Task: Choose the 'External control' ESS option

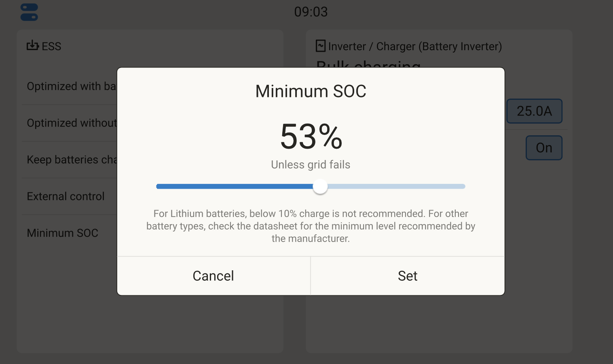Action: (65, 196)
